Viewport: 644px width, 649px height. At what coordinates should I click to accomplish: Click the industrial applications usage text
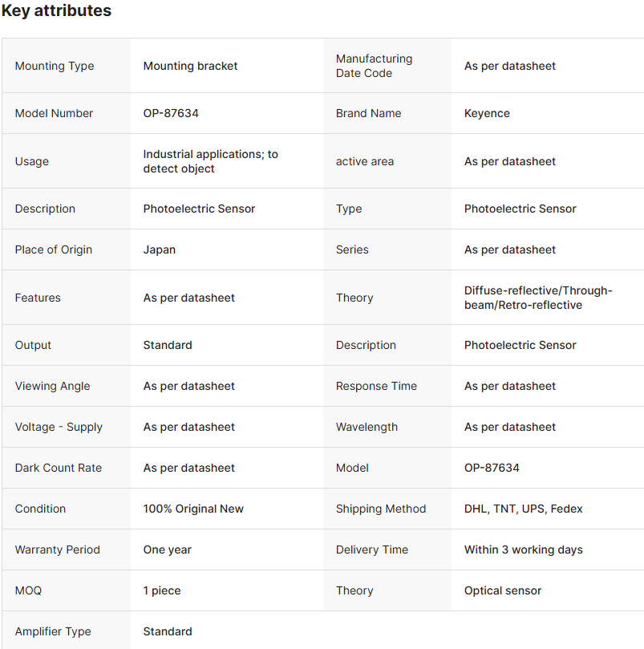tap(210, 161)
